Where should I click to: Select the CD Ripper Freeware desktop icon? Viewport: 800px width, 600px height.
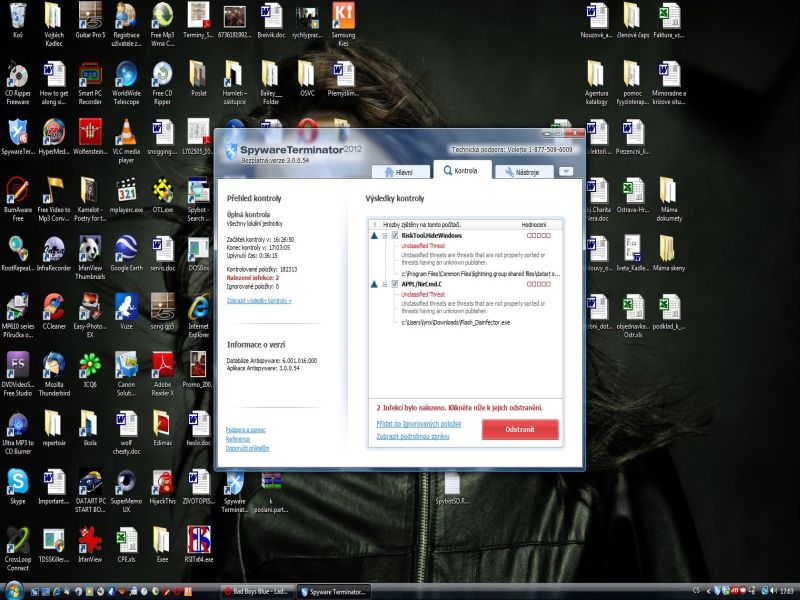pyautogui.click(x=17, y=83)
